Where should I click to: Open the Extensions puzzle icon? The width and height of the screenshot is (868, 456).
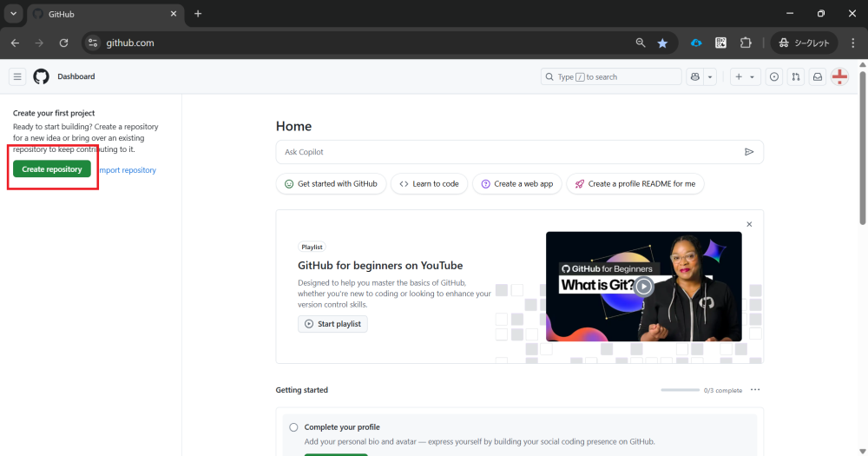pos(746,43)
